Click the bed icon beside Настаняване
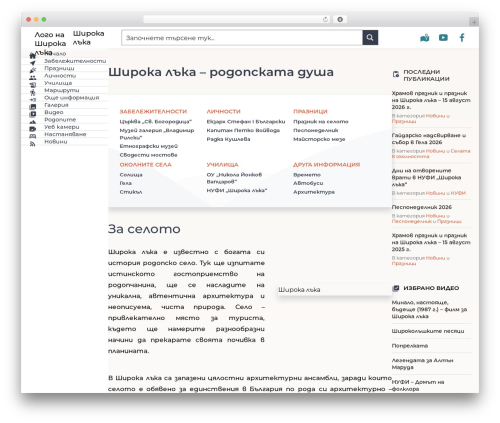The width and height of the screenshot is (500, 423). pos(32,136)
